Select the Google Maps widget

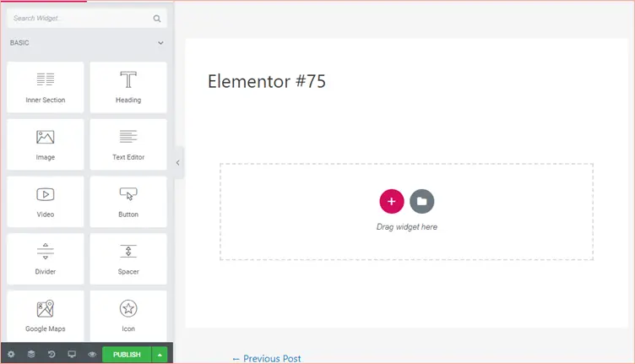[46, 315]
